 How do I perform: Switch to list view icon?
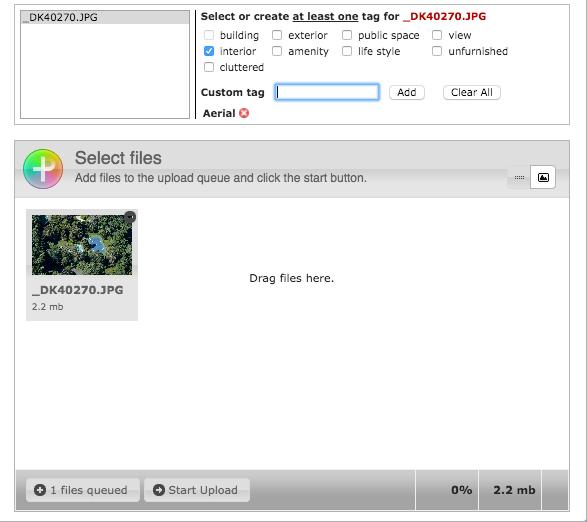pos(519,177)
